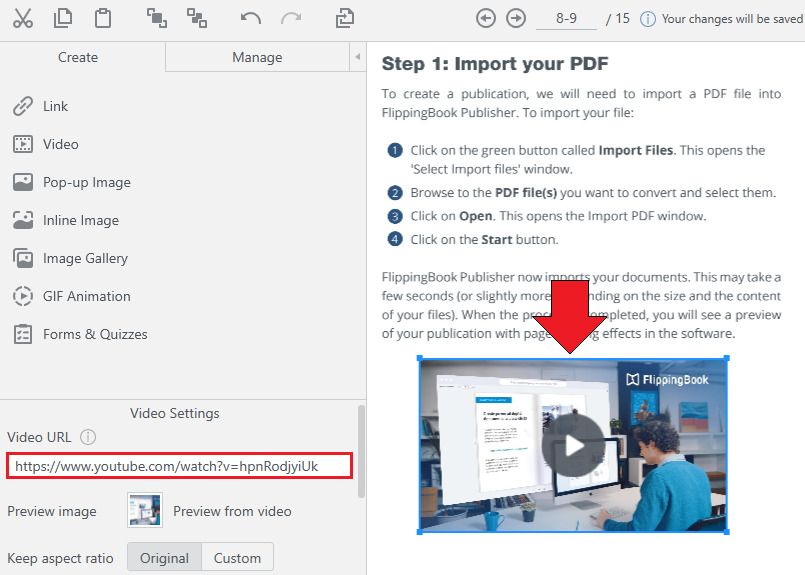This screenshot has height=575, width=805.
Task: Click the Send to back icon
Action: 197,18
